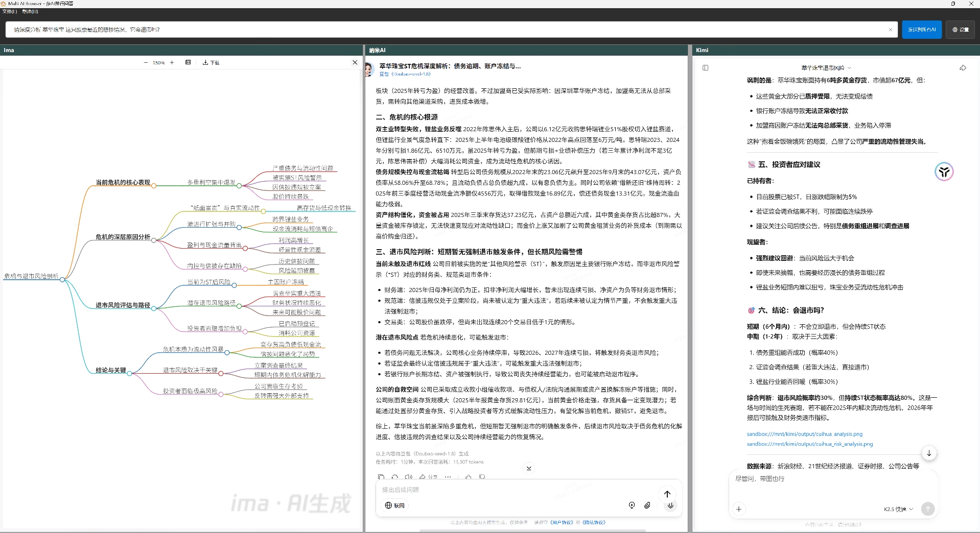
Task: Click the send-to-all-AI button
Action: (922, 30)
